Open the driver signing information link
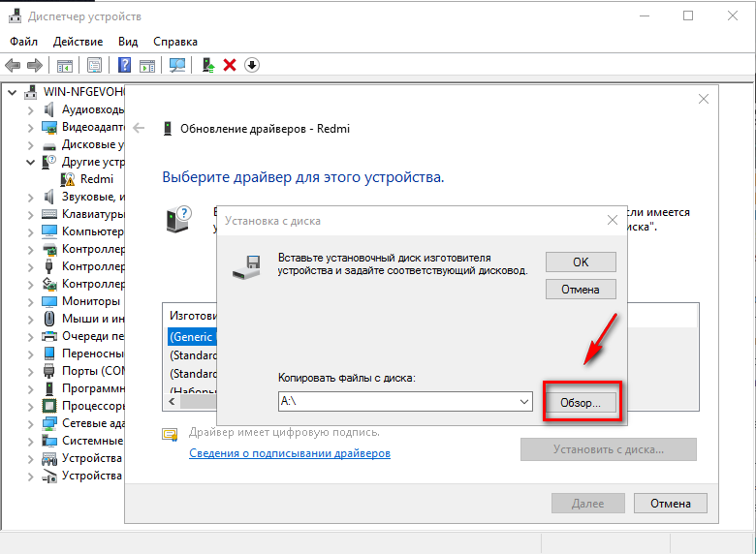The image size is (756, 554). click(289, 453)
